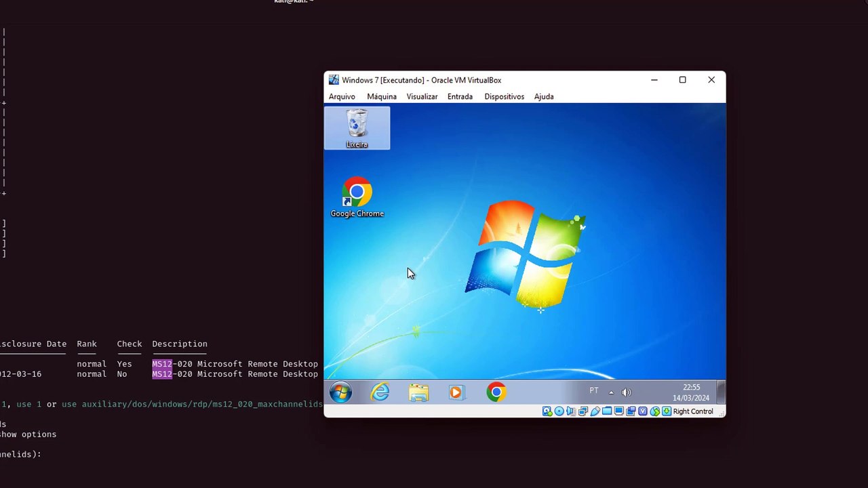Open the Windows 7 Start menu orb
The height and width of the screenshot is (488, 868).
point(340,392)
